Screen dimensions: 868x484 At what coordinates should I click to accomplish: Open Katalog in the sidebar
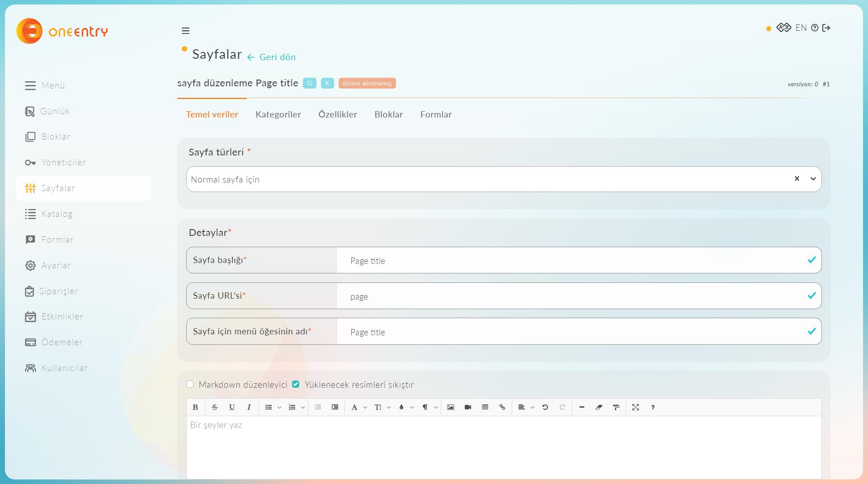pos(84,214)
